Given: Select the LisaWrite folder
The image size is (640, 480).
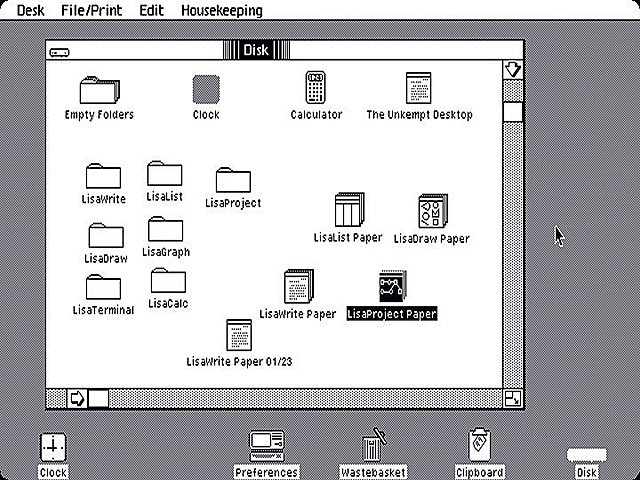Looking at the screenshot, I should pos(103,176).
